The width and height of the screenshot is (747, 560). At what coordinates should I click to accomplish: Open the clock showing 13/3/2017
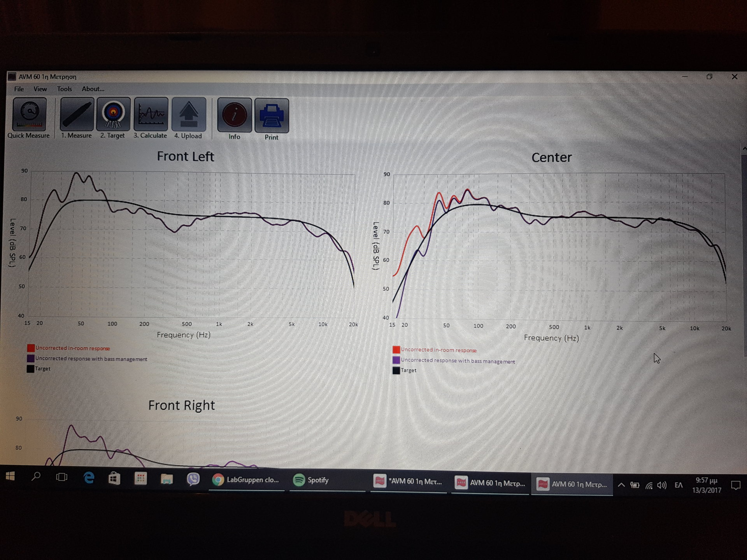coord(706,485)
